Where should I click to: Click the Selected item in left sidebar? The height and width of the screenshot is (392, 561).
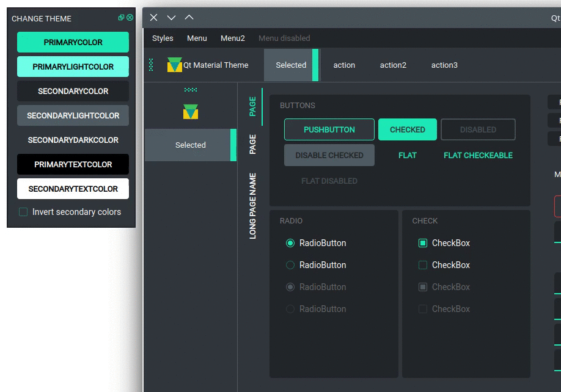190,145
